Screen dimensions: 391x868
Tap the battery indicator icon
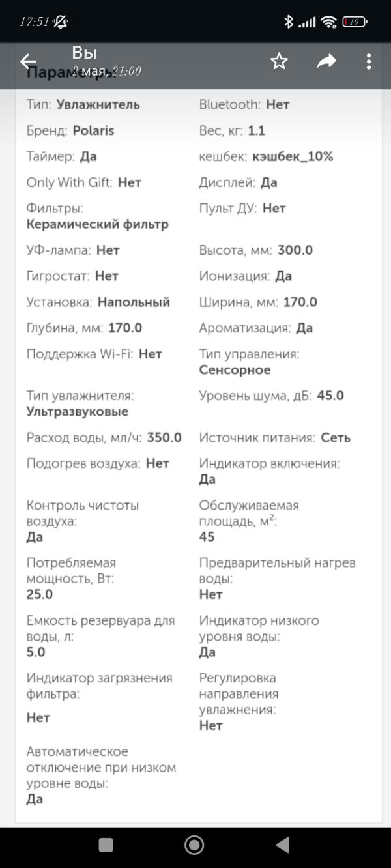point(355,22)
